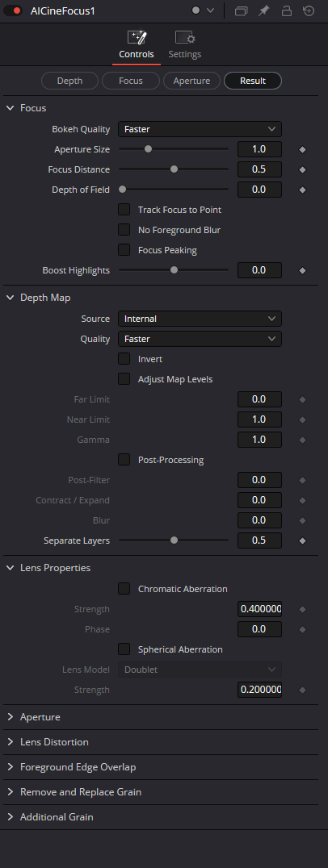Click the Gamma keyframe diamond
Image resolution: width=328 pixels, height=868 pixels.
tap(302, 440)
